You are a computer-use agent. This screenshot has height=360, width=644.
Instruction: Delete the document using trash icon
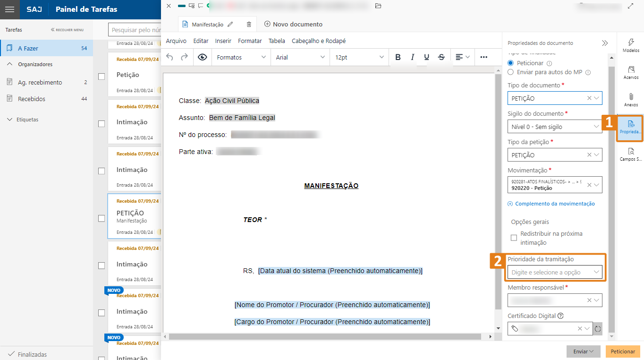click(x=249, y=24)
